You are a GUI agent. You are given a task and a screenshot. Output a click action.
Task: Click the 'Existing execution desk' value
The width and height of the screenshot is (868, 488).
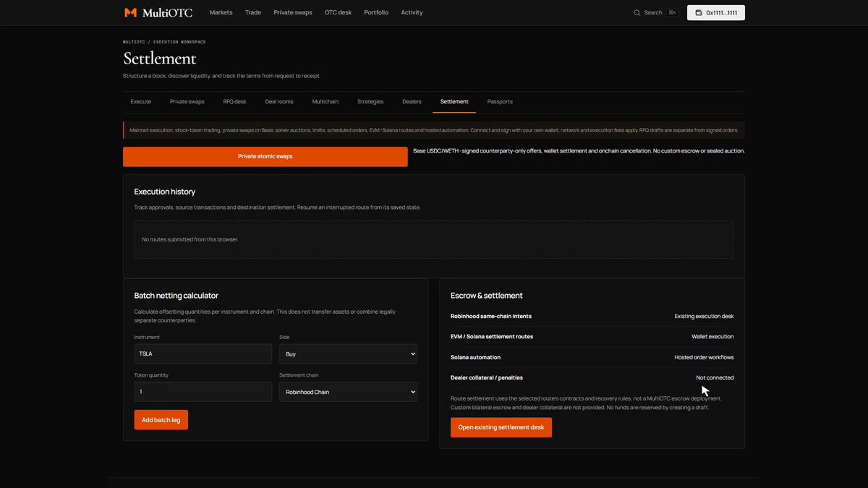tap(704, 316)
